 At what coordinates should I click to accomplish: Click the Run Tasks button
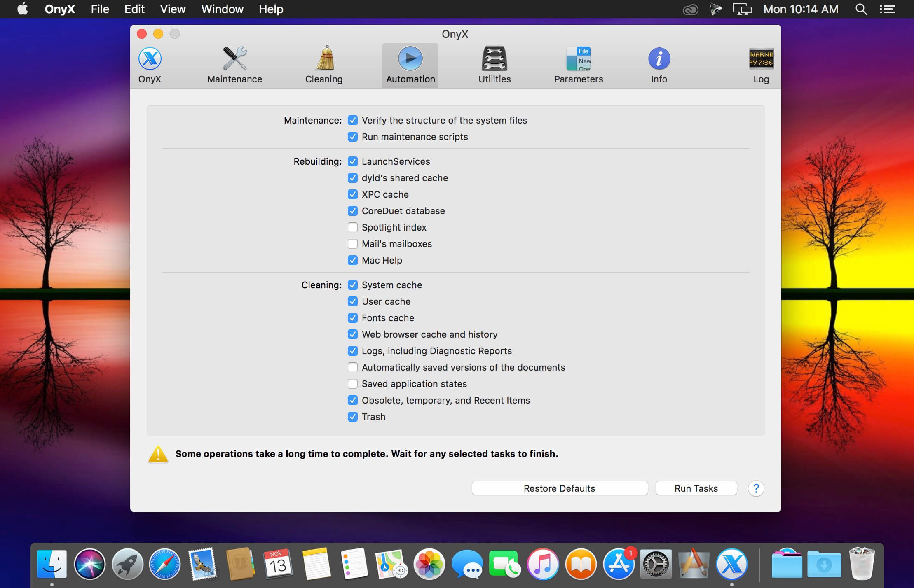696,488
